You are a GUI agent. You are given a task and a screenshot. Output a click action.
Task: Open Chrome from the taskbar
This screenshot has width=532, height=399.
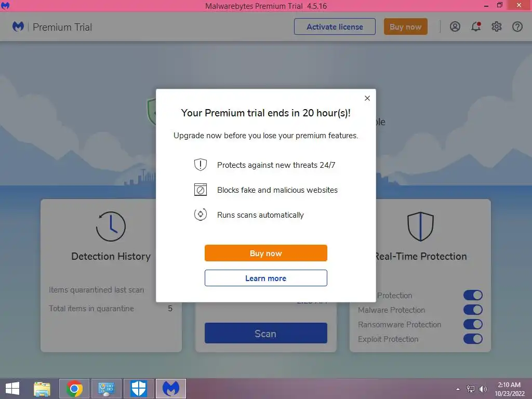click(x=74, y=389)
